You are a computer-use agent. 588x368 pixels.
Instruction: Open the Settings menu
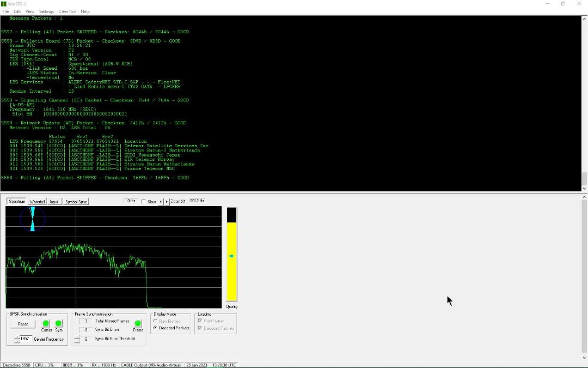pos(46,11)
